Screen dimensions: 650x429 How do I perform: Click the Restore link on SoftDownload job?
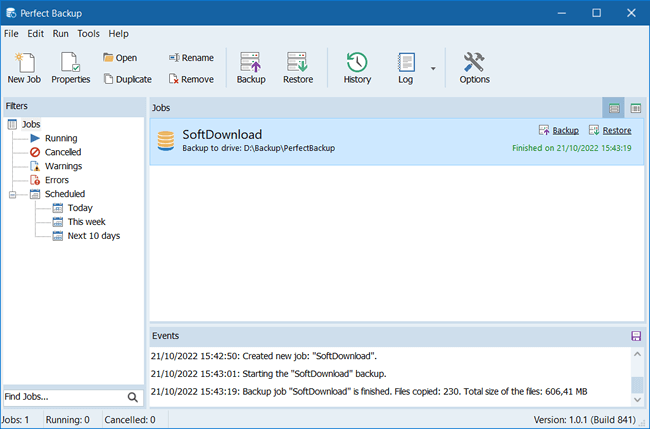coord(616,130)
